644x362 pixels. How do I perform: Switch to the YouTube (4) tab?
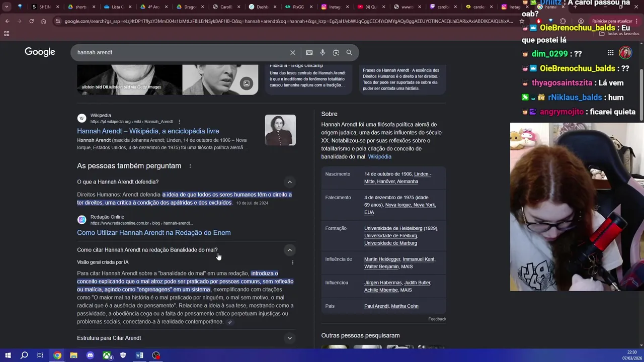tap(371, 7)
